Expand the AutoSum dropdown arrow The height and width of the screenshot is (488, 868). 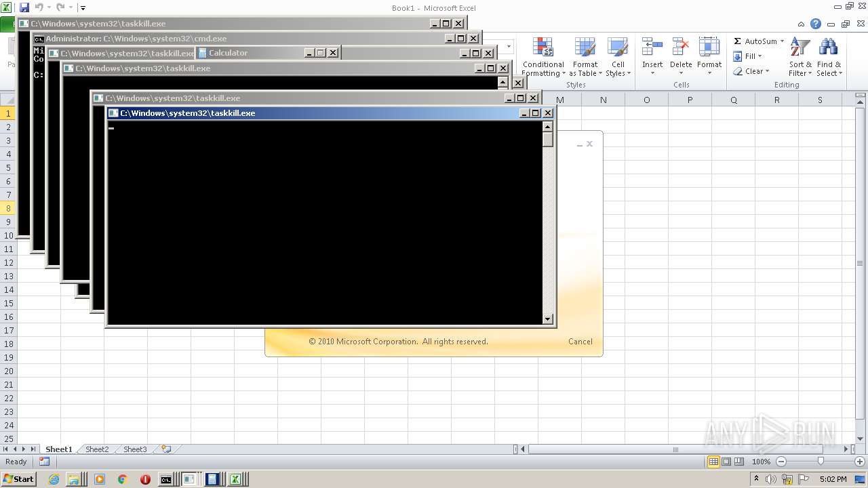782,41
